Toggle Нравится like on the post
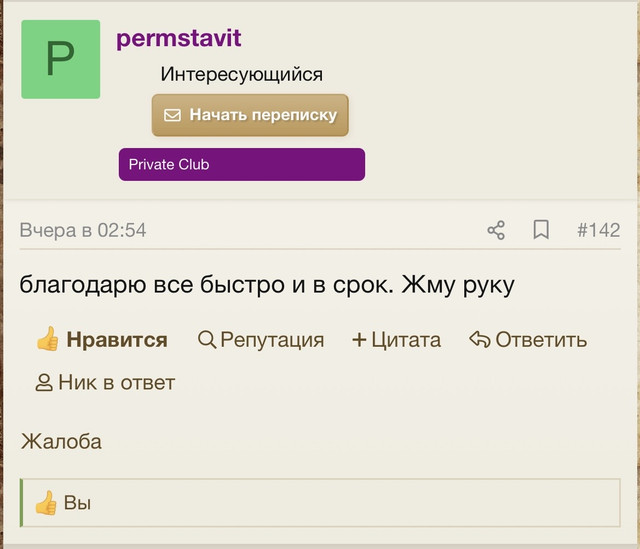This screenshot has height=549, width=640. pos(102,339)
